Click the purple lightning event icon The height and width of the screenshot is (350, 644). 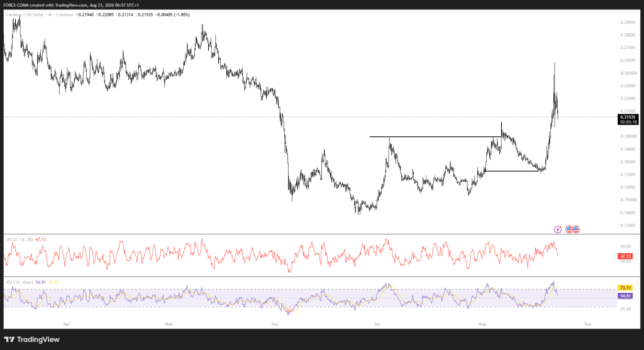[x=558, y=229]
